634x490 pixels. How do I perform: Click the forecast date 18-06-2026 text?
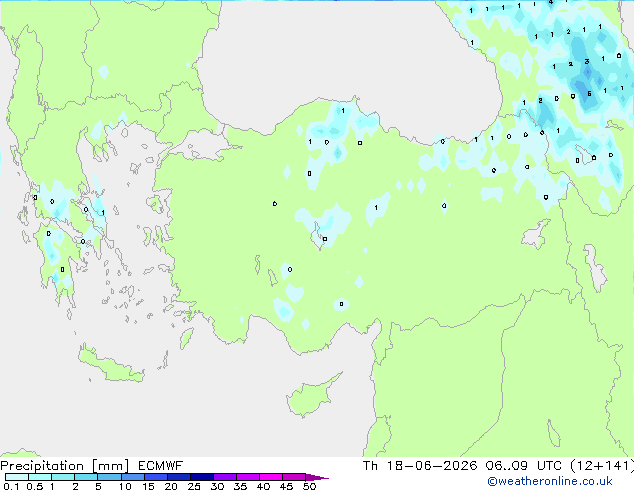[432, 466]
